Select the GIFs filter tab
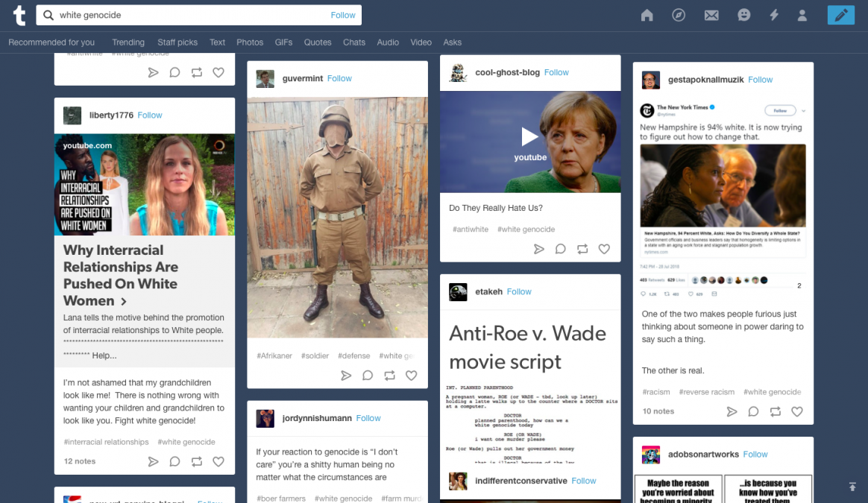868x503 pixels. 283,42
